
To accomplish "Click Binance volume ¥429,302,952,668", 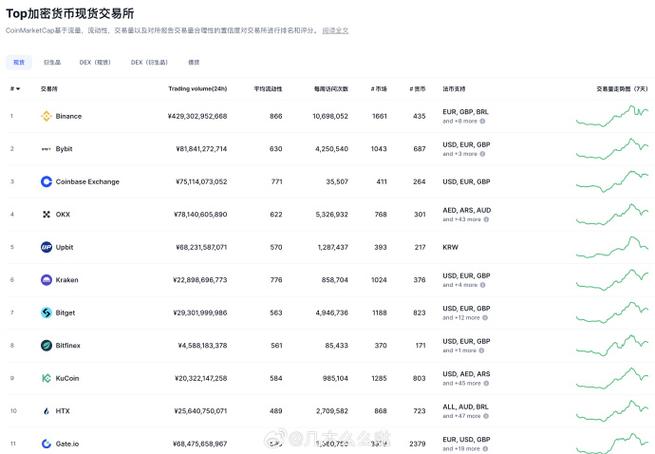I will pyautogui.click(x=197, y=116).
